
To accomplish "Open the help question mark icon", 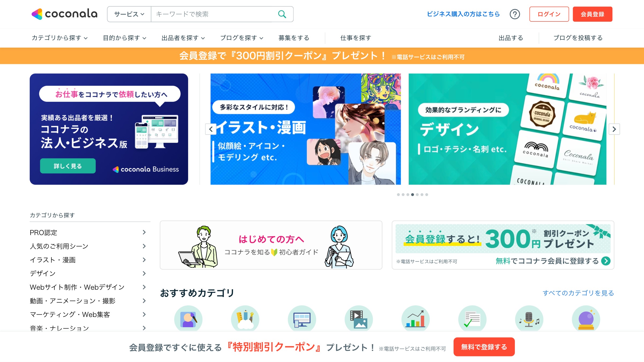I will 515,14.
